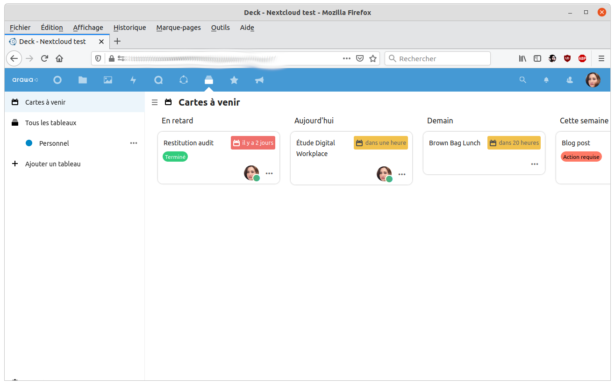The image size is (615, 385).
Task: Open Personnel board three-dot menu
Action: coord(134,143)
